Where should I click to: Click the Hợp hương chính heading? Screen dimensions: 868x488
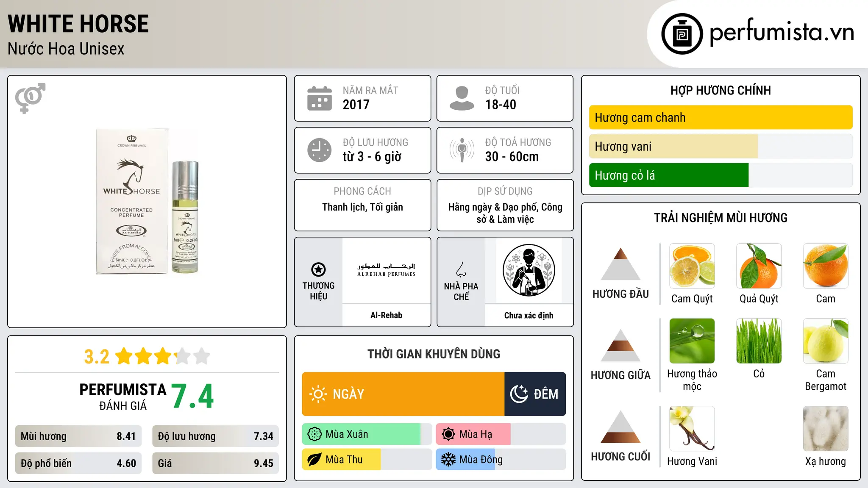click(x=721, y=90)
